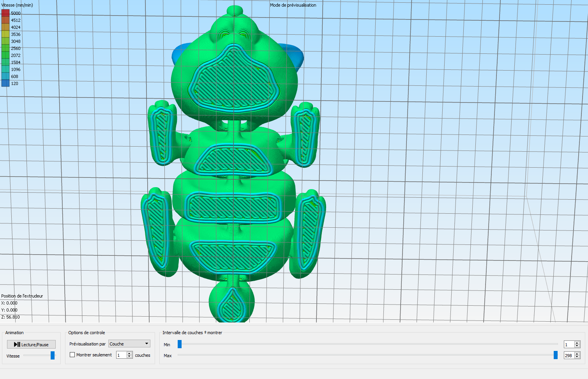Grab the Min layer slider handle
The width and height of the screenshot is (588, 379).
(180, 344)
